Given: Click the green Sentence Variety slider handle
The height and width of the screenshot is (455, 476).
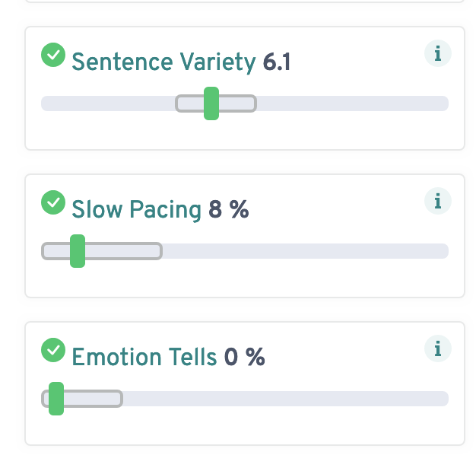Looking at the screenshot, I should click(x=211, y=103).
